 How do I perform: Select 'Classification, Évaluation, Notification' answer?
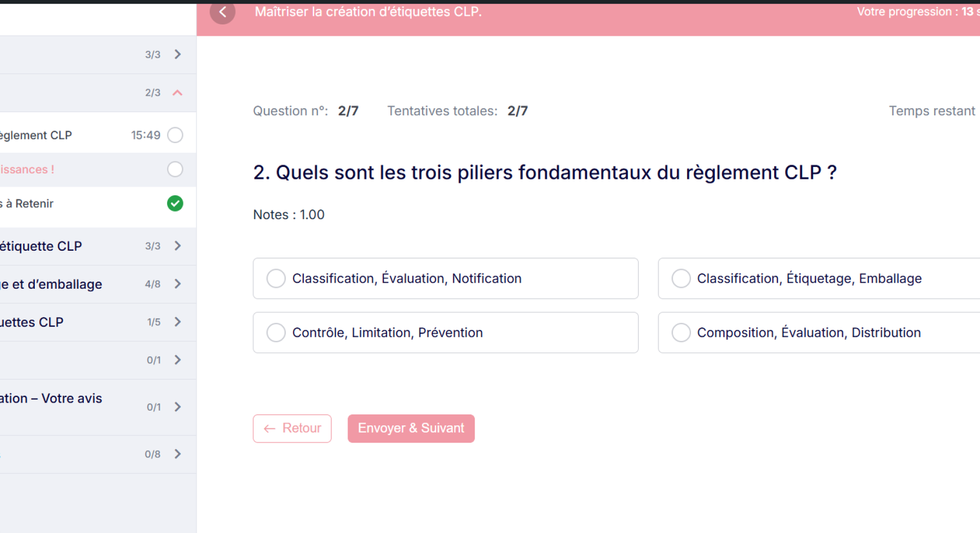click(276, 278)
